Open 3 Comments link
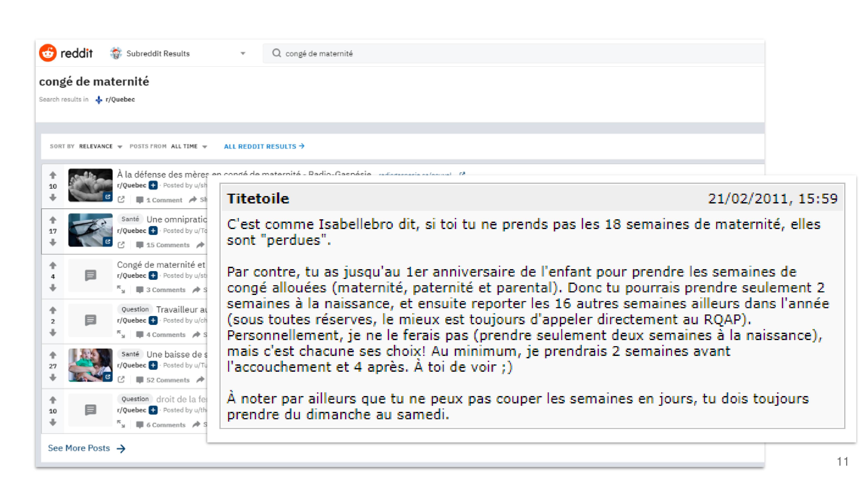 click(161, 290)
